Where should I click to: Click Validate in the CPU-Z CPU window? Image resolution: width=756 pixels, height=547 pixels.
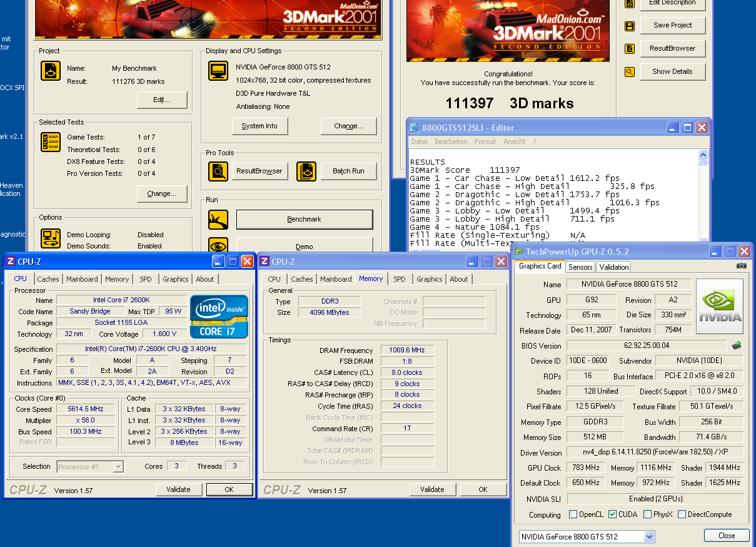[x=178, y=489]
